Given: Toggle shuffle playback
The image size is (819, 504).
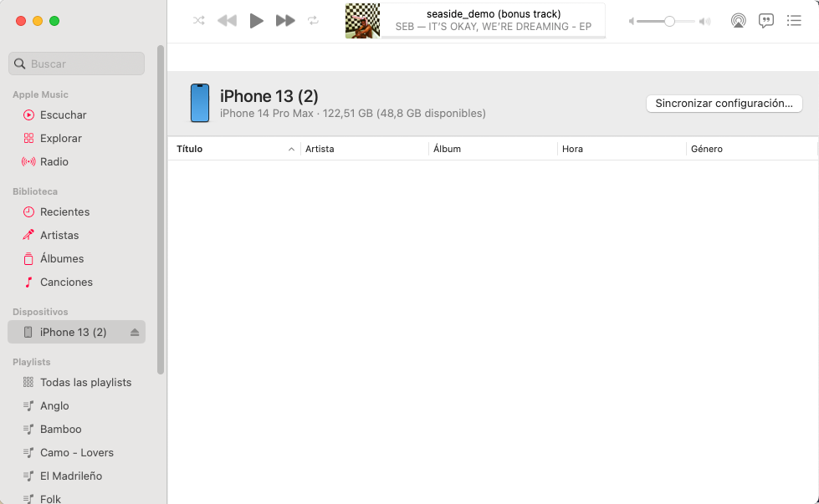Looking at the screenshot, I should click(198, 21).
